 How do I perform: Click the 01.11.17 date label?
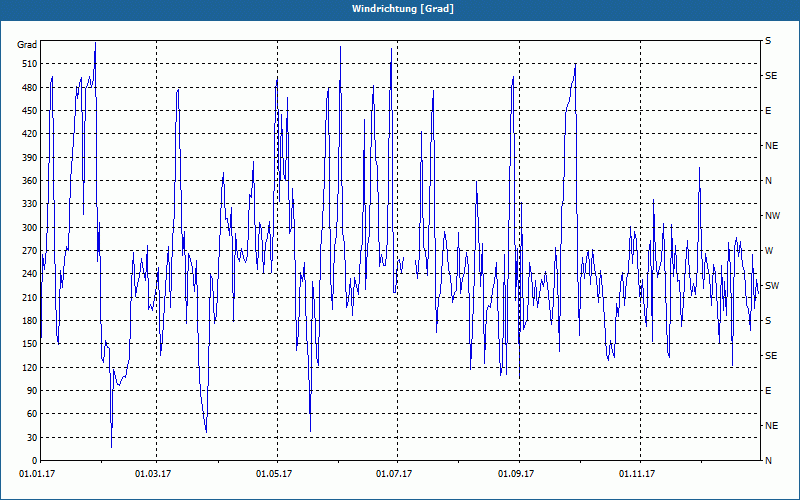click(637, 474)
